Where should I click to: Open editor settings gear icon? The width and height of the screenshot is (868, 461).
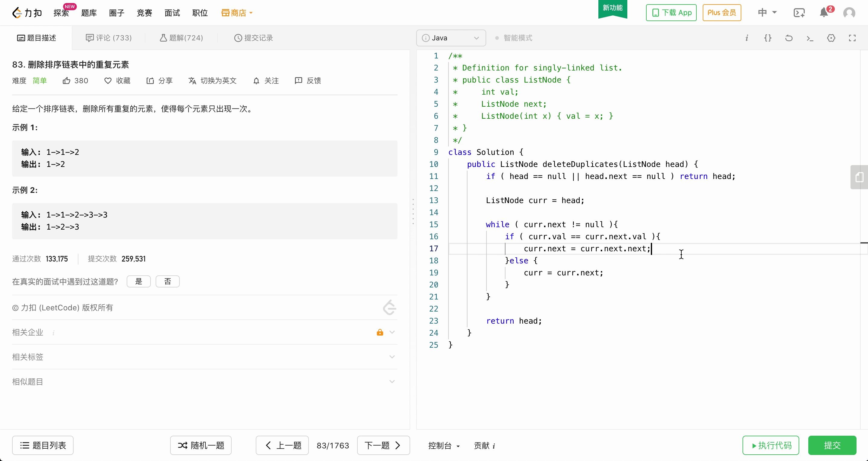point(831,38)
